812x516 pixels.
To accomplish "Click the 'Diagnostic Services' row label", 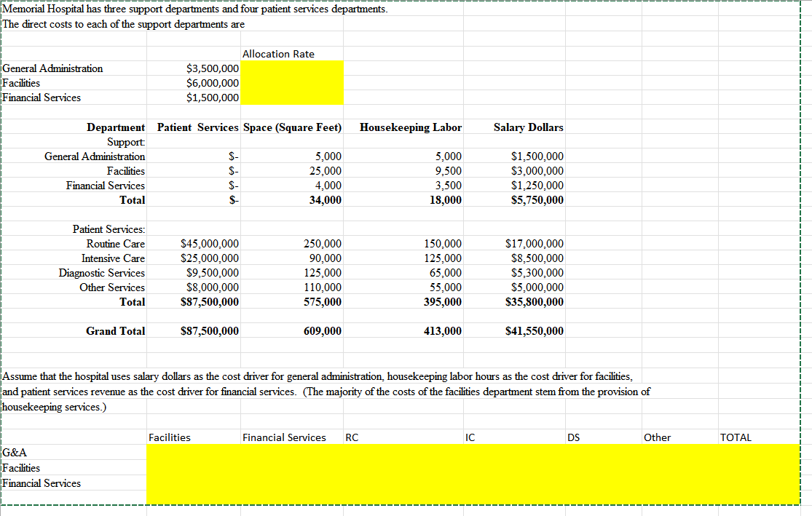I will tap(101, 273).
